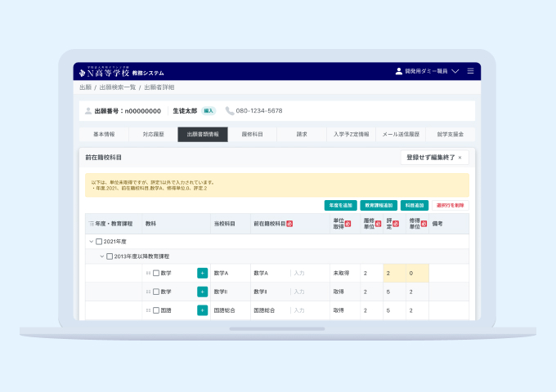556x392 pixels.
Task: Click required badge next to 単位取得 header
Action: coord(347,224)
